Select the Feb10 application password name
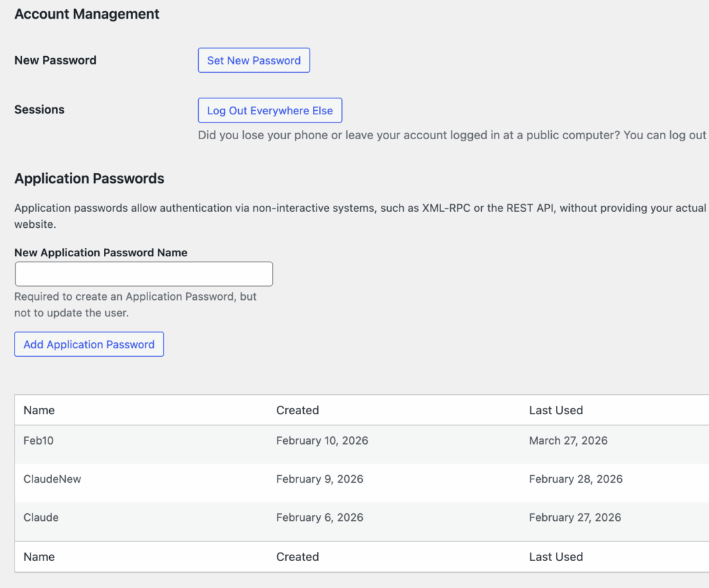This screenshot has height=588, width=709. pyautogui.click(x=38, y=440)
